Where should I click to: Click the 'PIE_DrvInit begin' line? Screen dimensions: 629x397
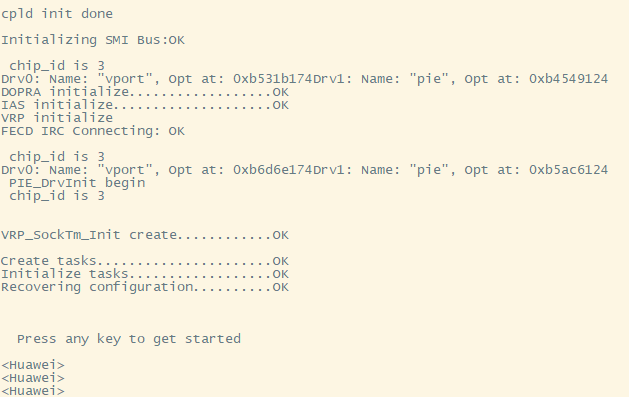77,183
